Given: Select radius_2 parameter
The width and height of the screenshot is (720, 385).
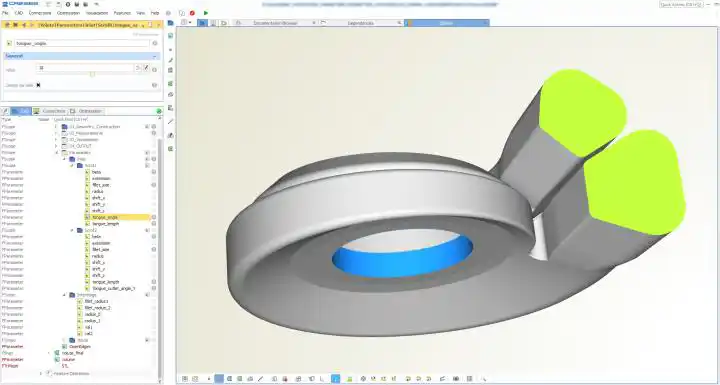Looking at the screenshot, I should [x=92, y=314].
